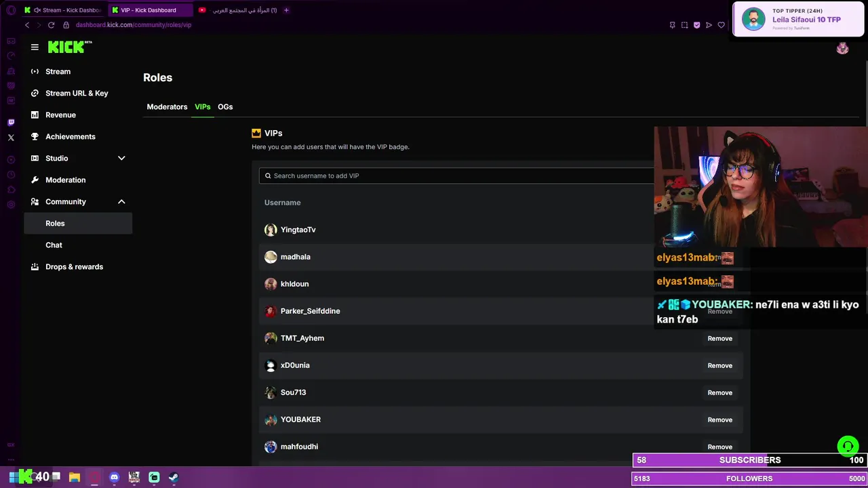The image size is (868, 488).
Task: Select Roles under Community
Action: pyautogui.click(x=78, y=223)
